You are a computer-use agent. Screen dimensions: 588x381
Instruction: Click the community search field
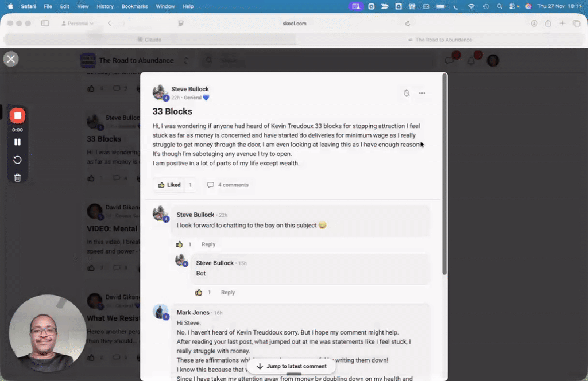319,60
